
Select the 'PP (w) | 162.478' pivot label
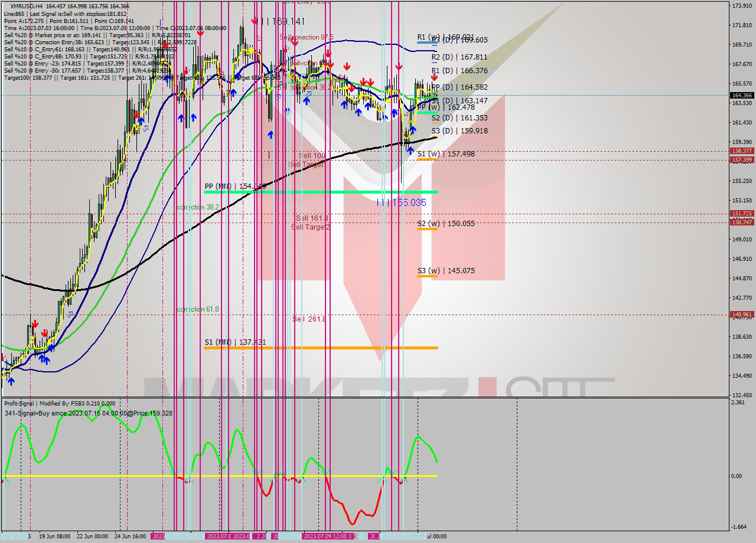(446, 107)
